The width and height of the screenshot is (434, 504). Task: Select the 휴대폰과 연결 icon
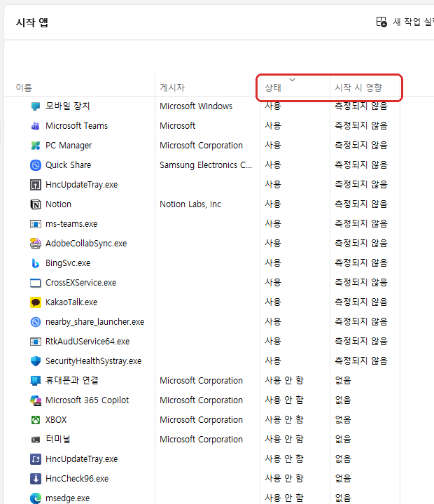pos(36,381)
